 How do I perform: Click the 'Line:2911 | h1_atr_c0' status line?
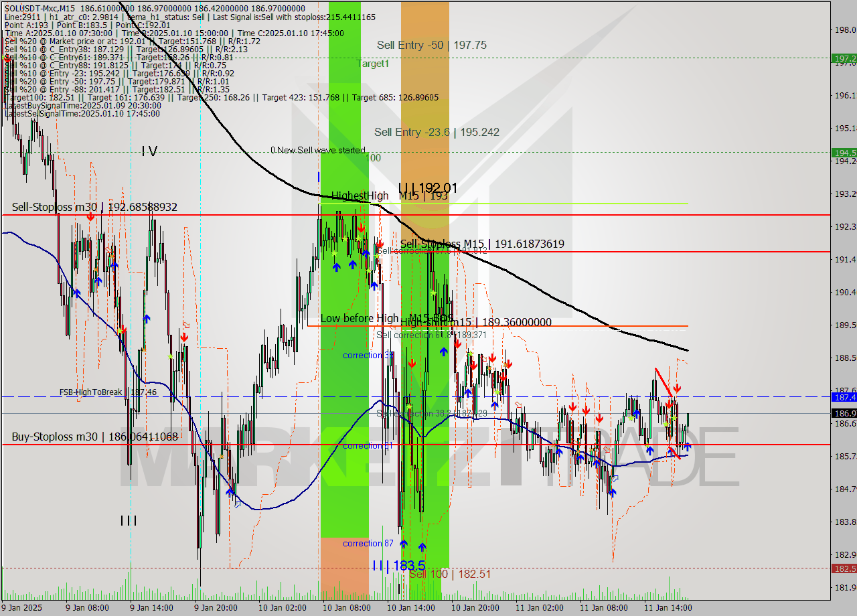pos(189,17)
